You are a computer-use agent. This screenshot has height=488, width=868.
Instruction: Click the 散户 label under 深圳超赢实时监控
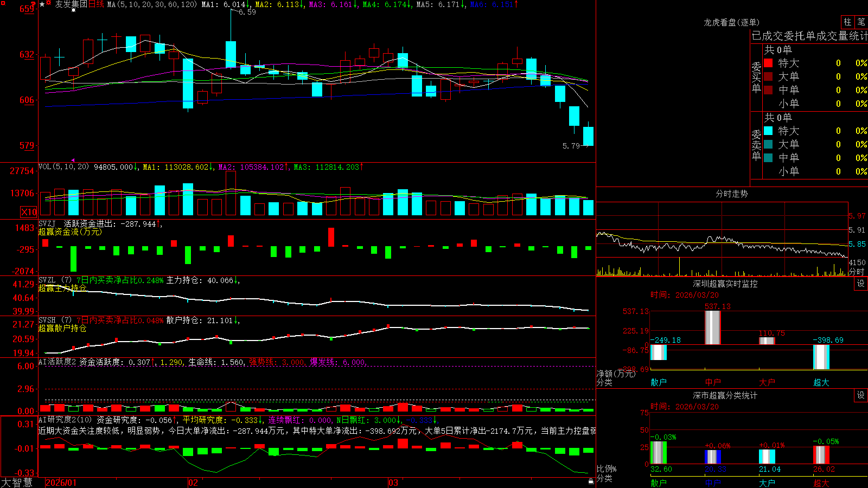(659, 382)
